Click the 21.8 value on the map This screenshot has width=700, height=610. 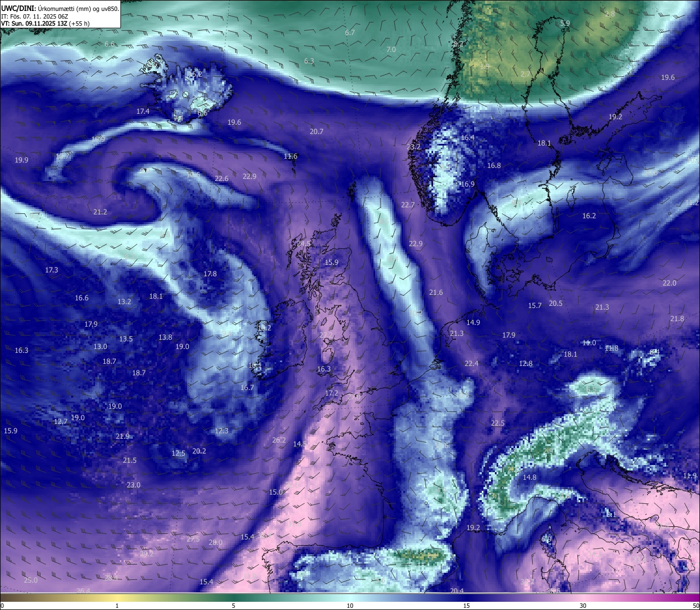click(x=677, y=319)
